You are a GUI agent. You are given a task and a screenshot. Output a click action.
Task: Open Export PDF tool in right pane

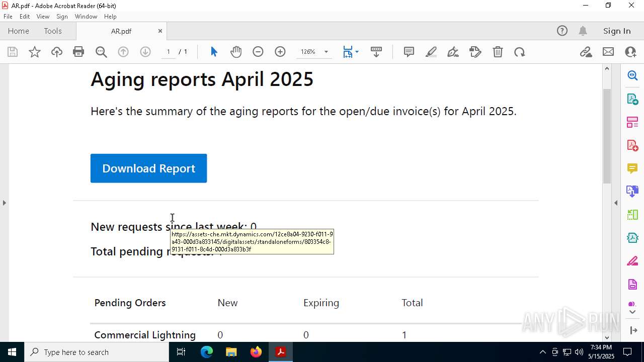pyautogui.click(x=632, y=99)
